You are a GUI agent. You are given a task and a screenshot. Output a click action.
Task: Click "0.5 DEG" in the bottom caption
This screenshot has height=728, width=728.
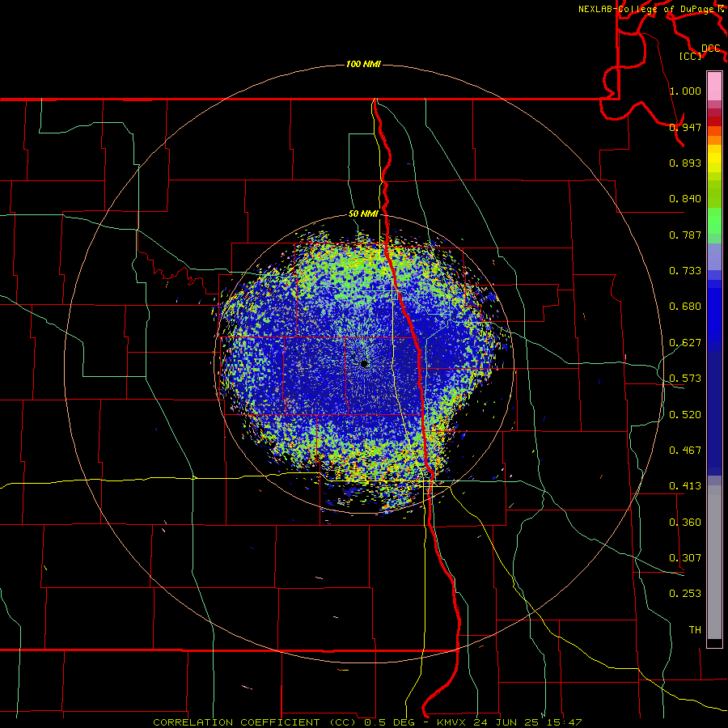pos(389,722)
